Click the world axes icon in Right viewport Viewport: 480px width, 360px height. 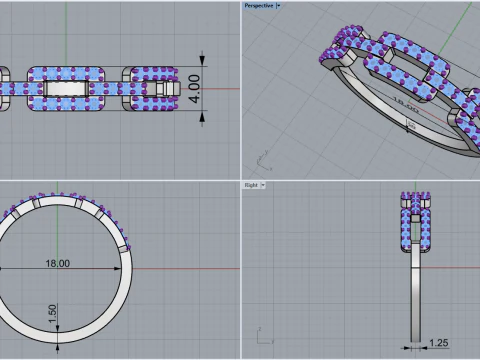pyautogui.click(x=264, y=336)
